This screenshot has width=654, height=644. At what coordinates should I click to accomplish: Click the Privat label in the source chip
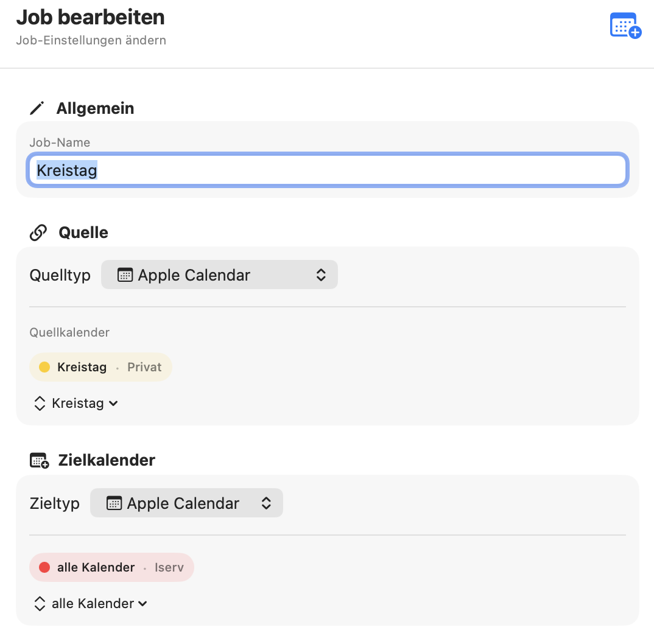[144, 366]
